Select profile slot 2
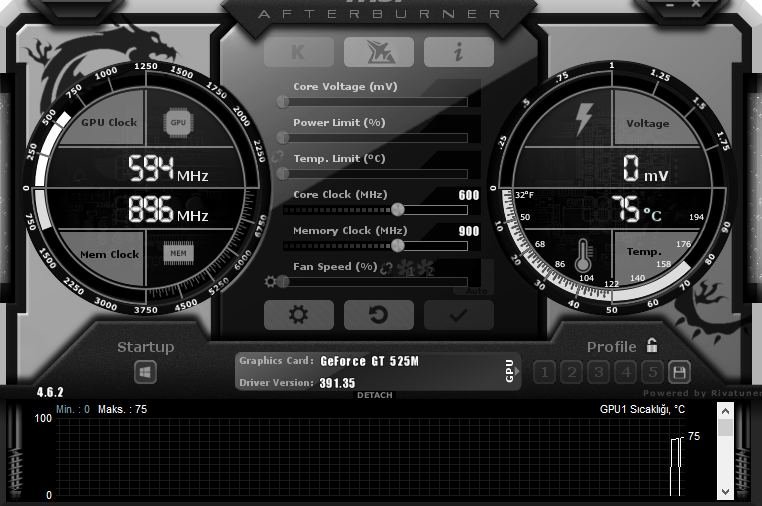The image size is (762, 506). (572, 373)
